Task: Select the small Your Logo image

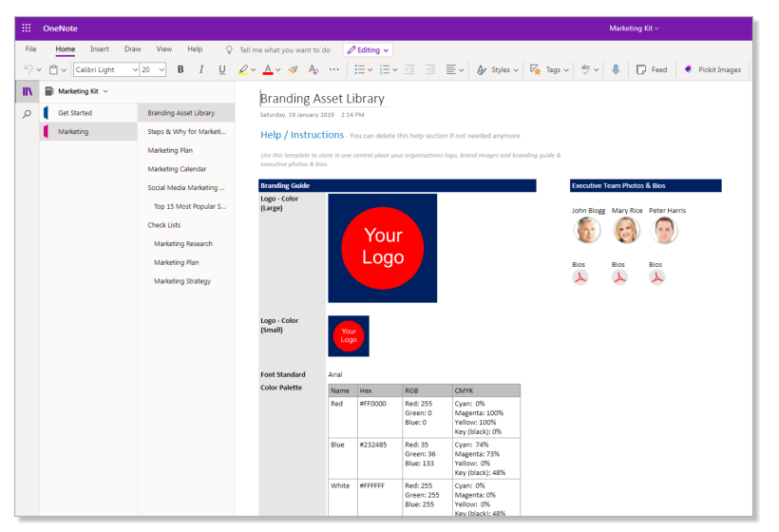Action: [349, 335]
